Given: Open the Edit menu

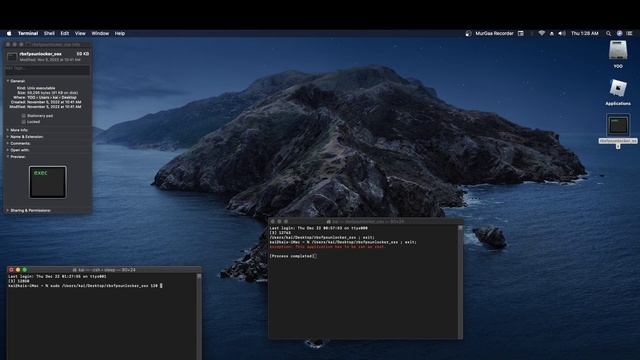Looking at the screenshot, I should point(64,33).
